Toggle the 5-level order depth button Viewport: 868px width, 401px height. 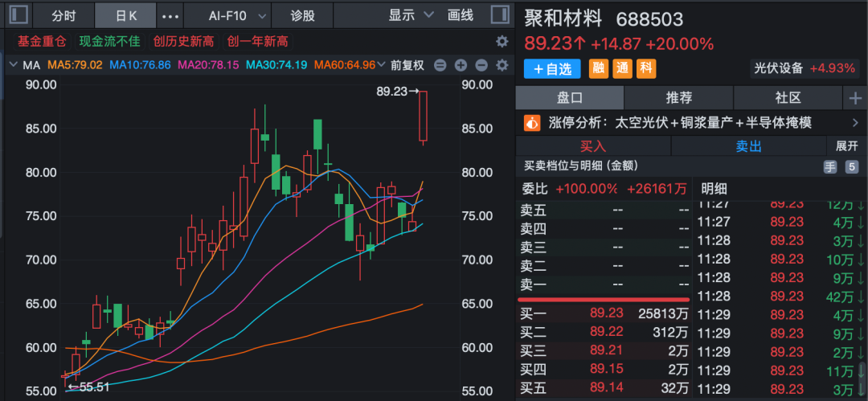point(851,167)
